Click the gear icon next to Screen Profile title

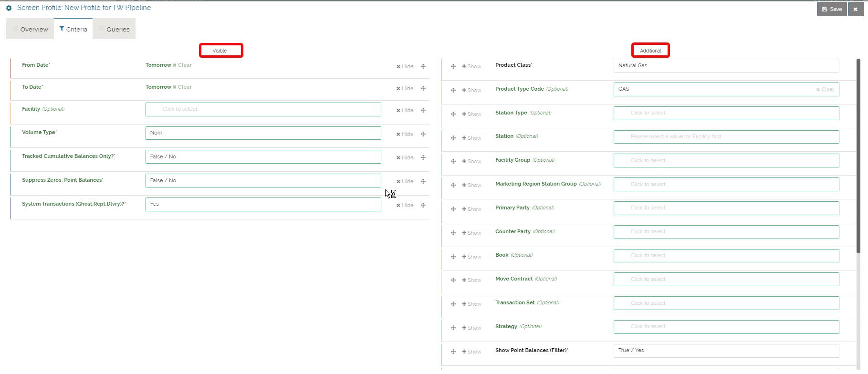tap(9, 8)
